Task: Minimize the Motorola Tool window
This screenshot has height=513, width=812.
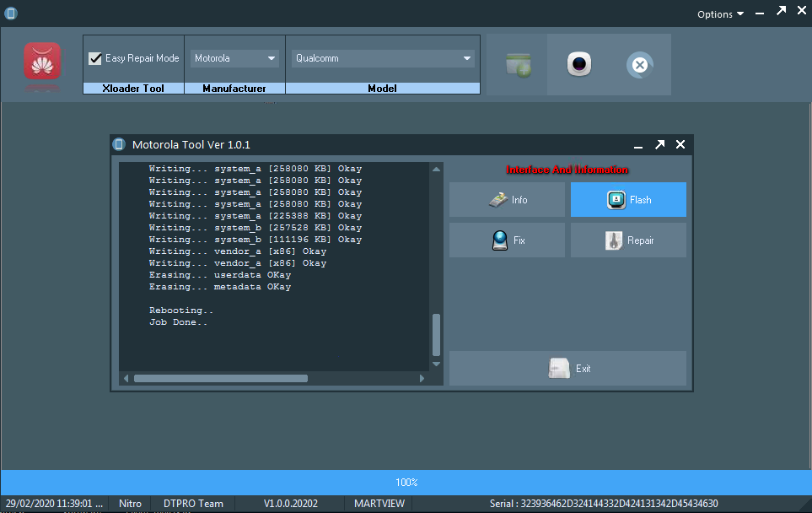Action: point(638,145)
